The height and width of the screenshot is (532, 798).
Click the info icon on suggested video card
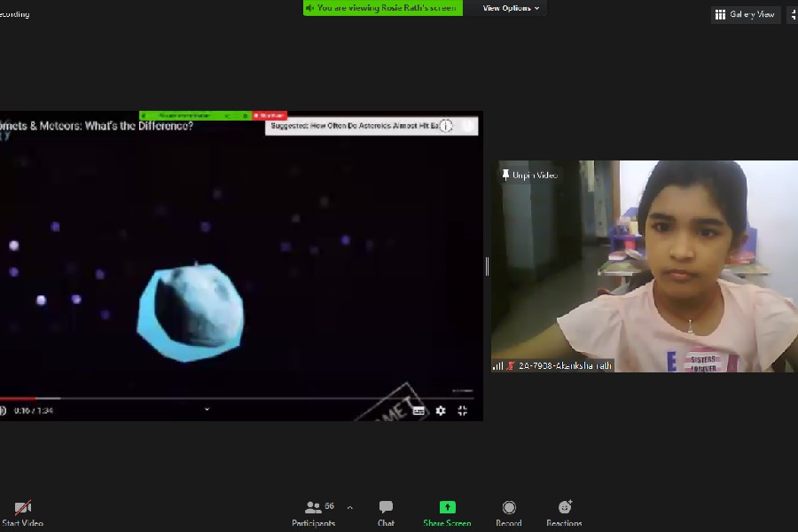[447, 127]
